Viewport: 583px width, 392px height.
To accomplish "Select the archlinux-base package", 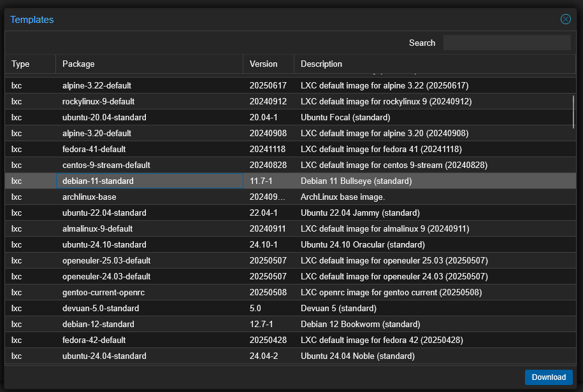I will [89, 197].
